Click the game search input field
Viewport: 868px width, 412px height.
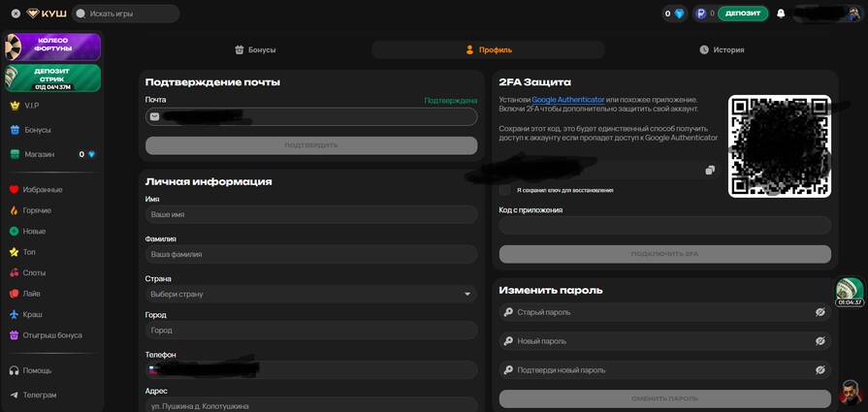(x=126, y=14)
